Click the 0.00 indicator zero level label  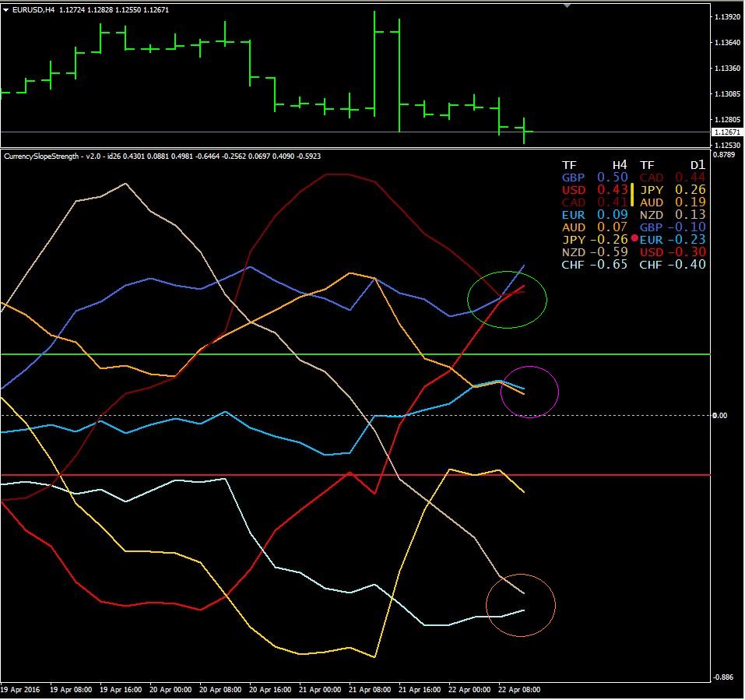[720, 415]
